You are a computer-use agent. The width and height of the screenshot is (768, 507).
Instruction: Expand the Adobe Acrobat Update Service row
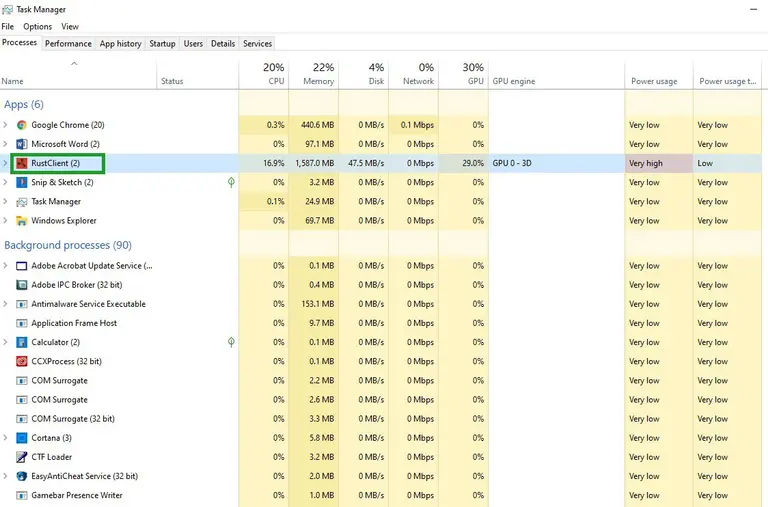tap(5, 266)
